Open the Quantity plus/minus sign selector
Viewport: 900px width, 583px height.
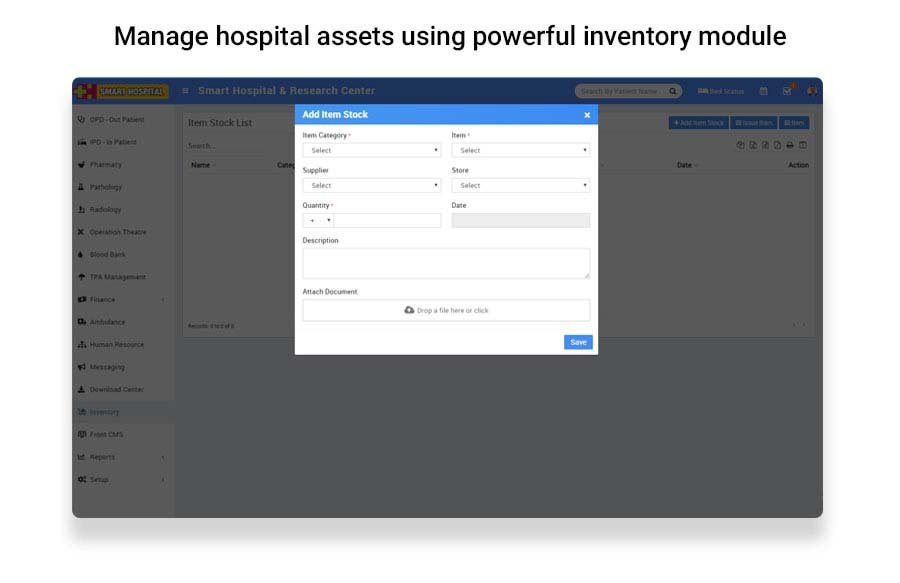click(319, 220)
